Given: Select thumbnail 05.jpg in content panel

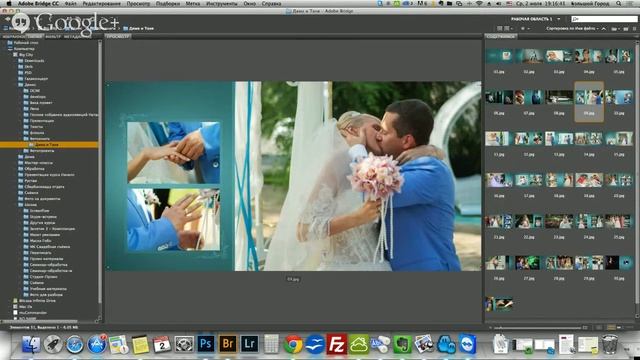Looking at the screenshot, I should point(619,56).
